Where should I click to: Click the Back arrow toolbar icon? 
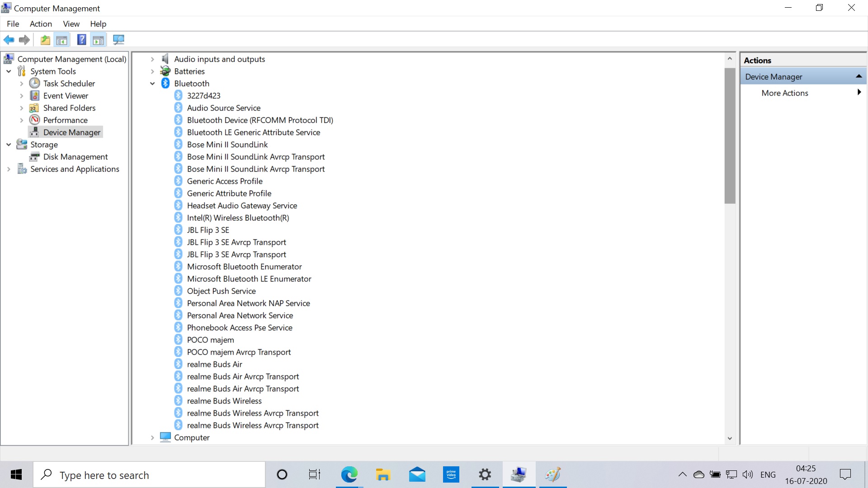click(x=9, y=40)
